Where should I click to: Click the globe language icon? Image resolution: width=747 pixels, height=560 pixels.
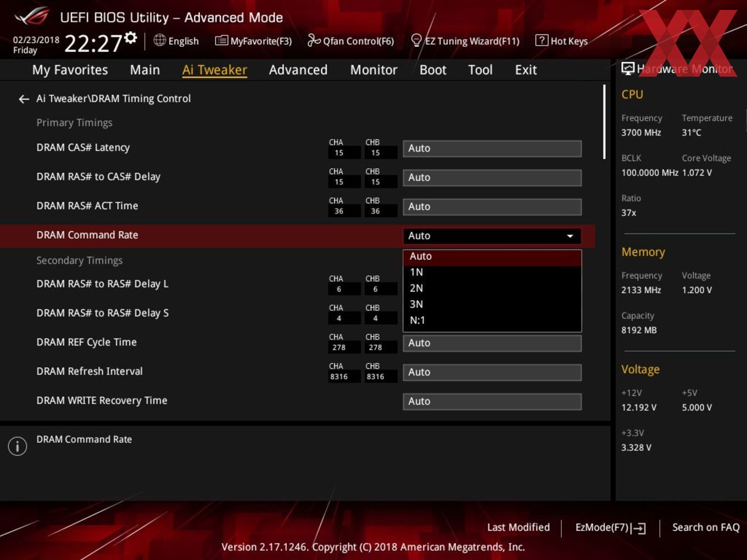click(160, 40)
